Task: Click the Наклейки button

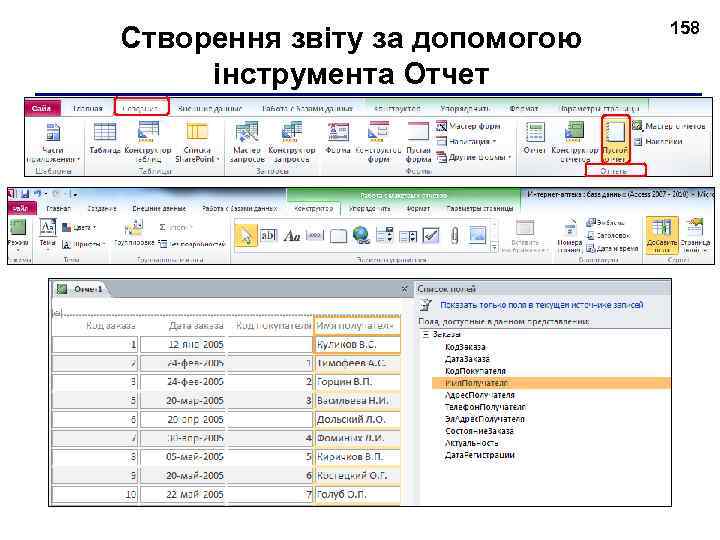Action: (658, 141)
